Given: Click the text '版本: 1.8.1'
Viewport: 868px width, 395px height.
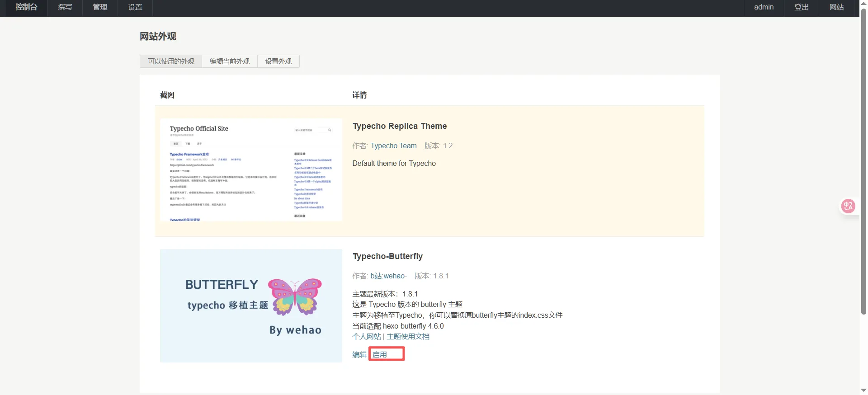Looking at the screenshot, I should pos(432,276).
